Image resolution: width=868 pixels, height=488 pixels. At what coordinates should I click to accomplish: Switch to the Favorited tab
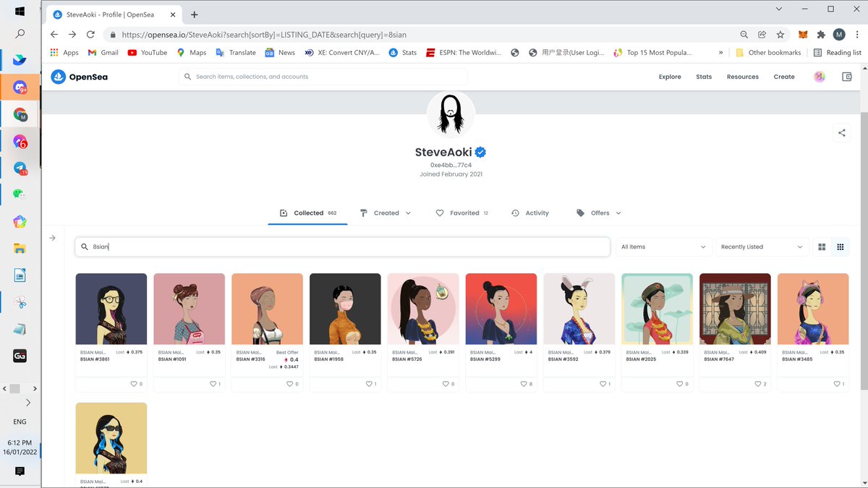(462, 213)
